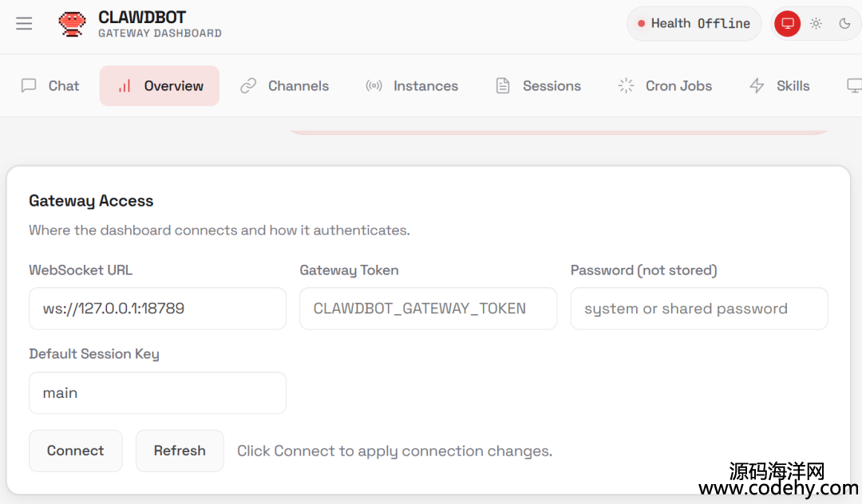The height and width of the screenshot is (504, 862).
Task: Open the hamburger navigation menu
Action: [x=24, y=24]
